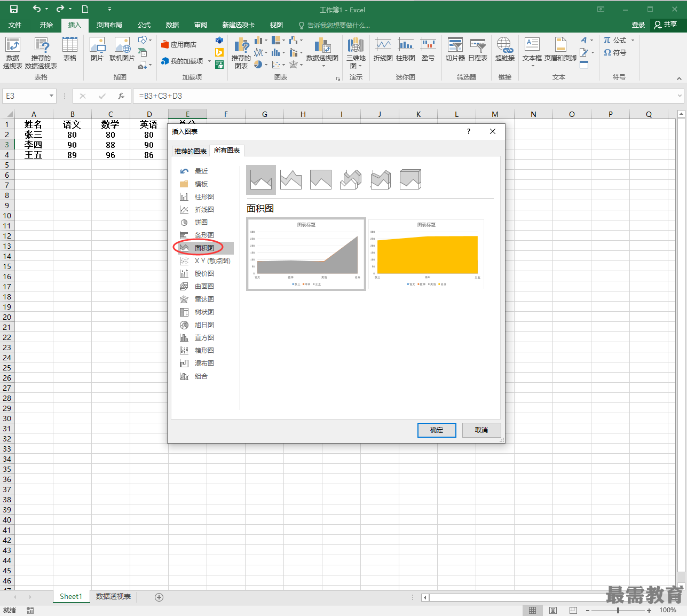Open the Office Store (应用商店) add-in
The width and height of the screenshot is (687, 616).
coord(179,45)
